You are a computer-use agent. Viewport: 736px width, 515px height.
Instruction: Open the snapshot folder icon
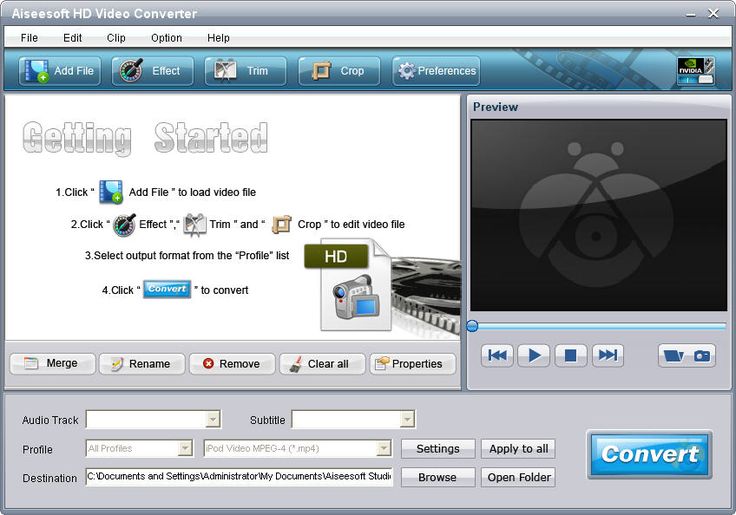pos(674,355)
